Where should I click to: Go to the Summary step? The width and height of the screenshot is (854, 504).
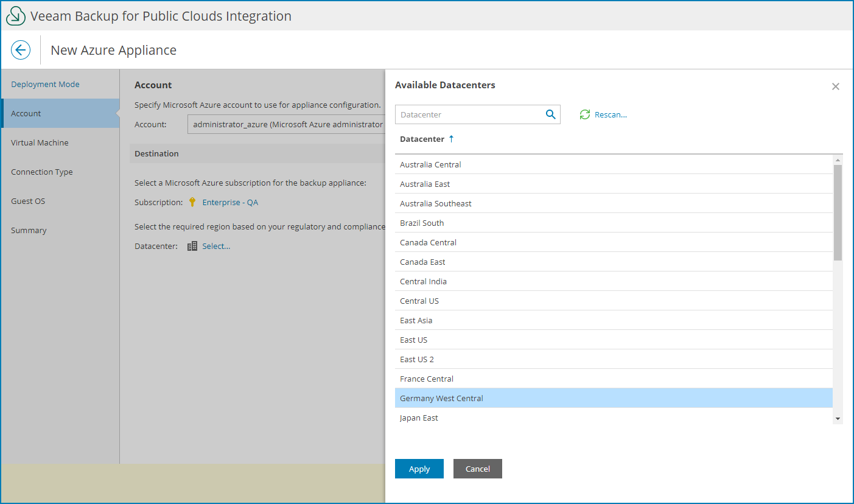coord(29,230)
